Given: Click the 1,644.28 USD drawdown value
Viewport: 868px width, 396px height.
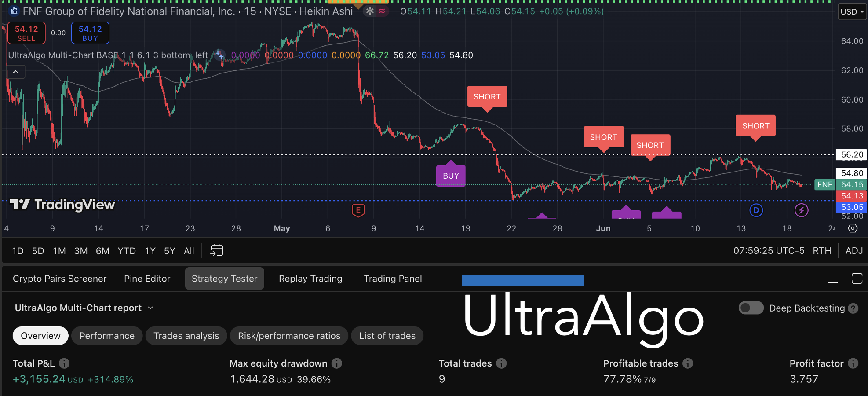Looking at the screenshot, I should [261, 379].
